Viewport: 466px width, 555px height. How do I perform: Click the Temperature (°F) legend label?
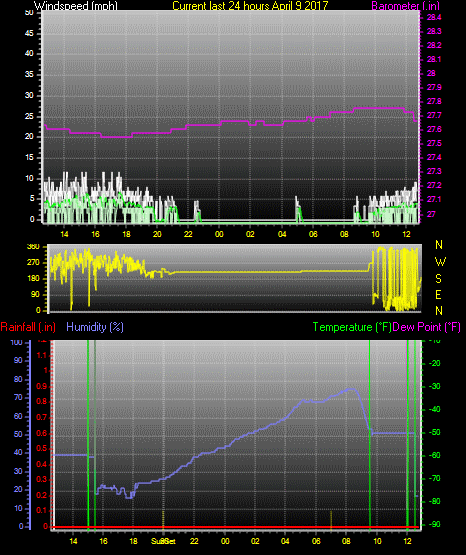coord(352,327)
